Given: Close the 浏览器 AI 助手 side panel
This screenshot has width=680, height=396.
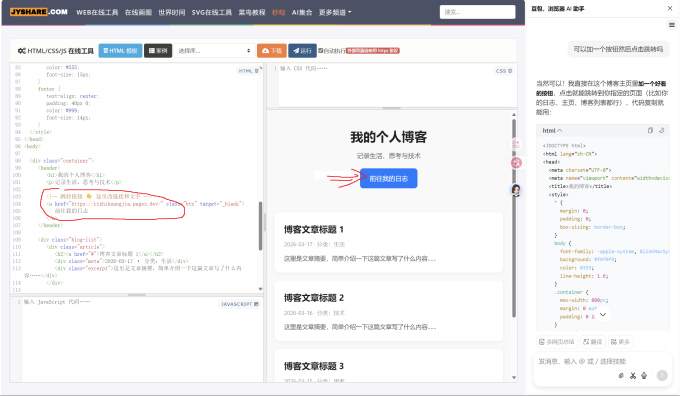Looking at the screenshot, I should [670, 8].
